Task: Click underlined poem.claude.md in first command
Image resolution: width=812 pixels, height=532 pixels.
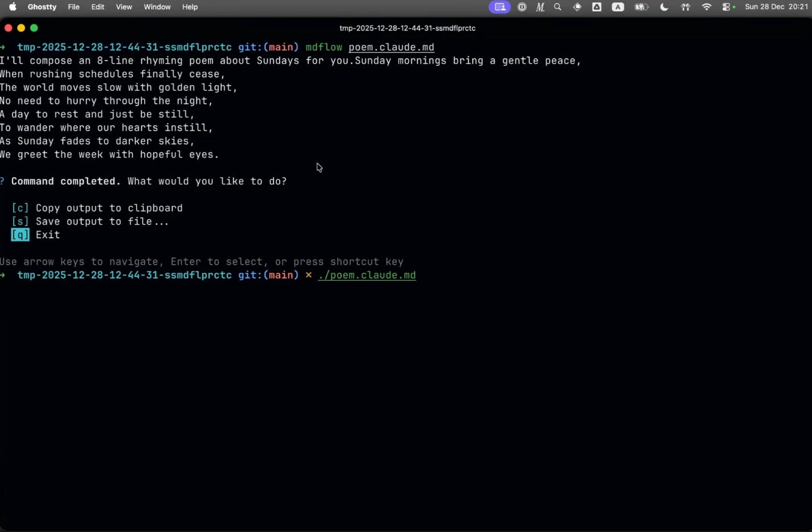Action: (x=391, y=47)
